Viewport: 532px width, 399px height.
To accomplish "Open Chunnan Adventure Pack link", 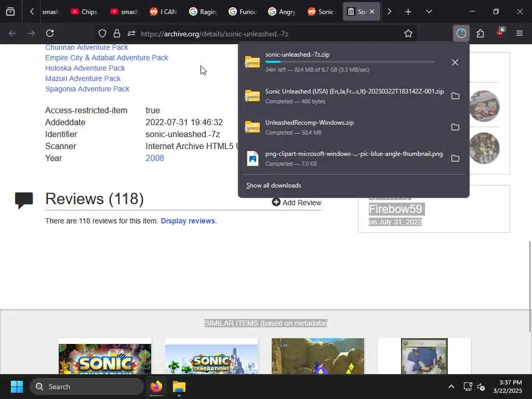I will tap(87, 47).
